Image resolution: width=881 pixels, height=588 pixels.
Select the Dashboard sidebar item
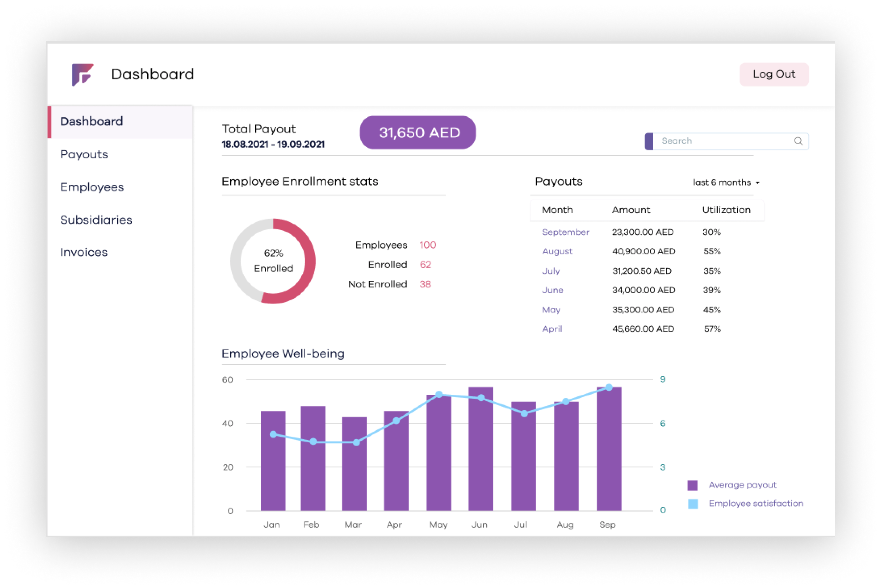coord(92,121)
